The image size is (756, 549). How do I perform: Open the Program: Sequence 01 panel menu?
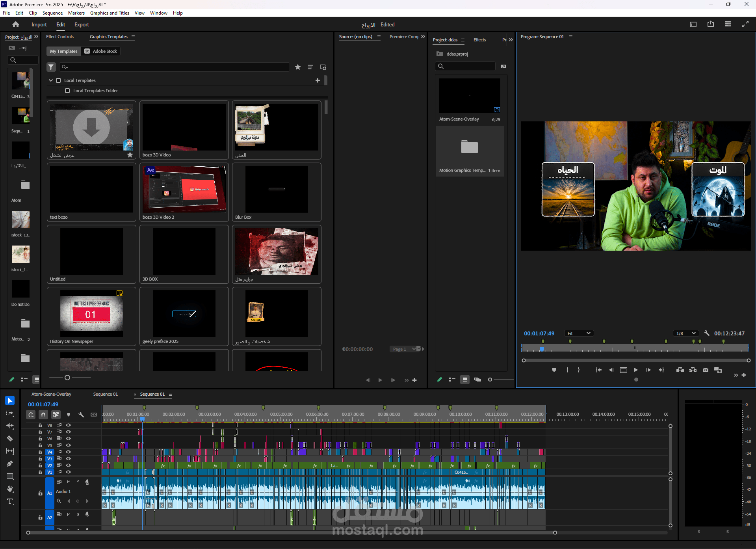coord(571,37)
